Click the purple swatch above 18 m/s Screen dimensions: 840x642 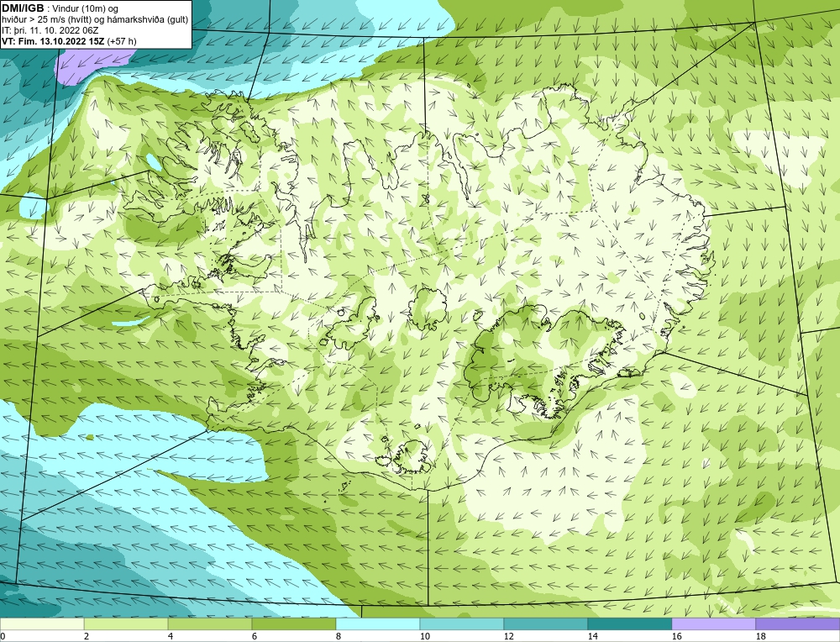[x=798, y=624]
